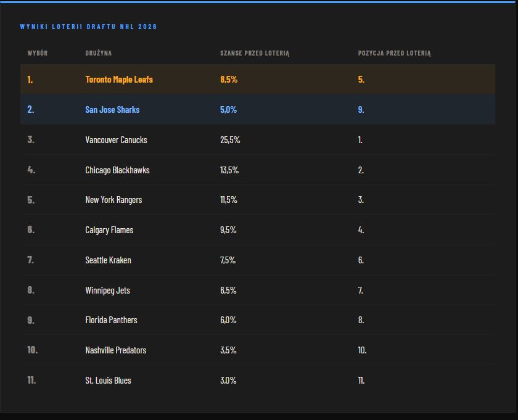Click pre-lottery position 9. for San Jose
The height and width of the screenshot is (420, 518).
coord(361,109)
